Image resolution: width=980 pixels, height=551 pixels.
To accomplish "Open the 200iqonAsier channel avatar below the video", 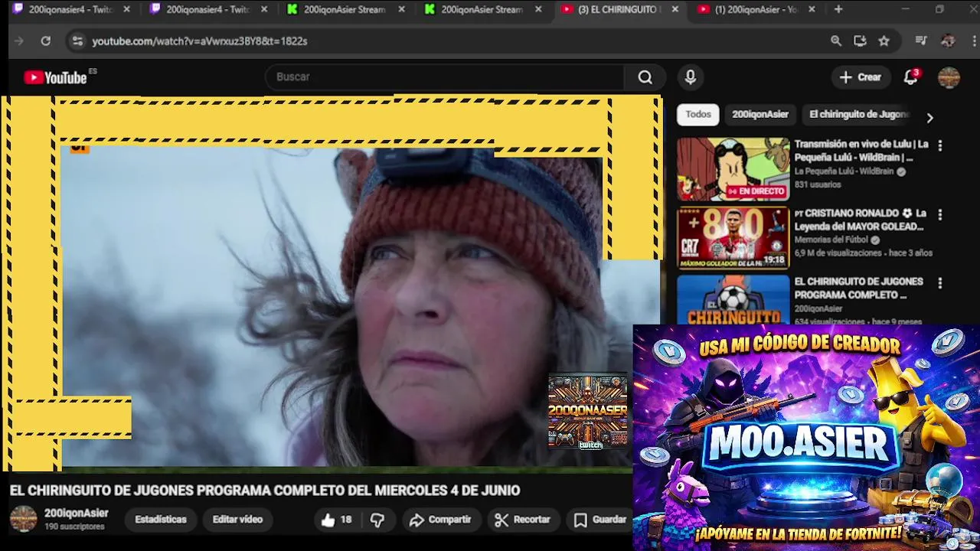I will pyautogui.click(x=23, y=519).
